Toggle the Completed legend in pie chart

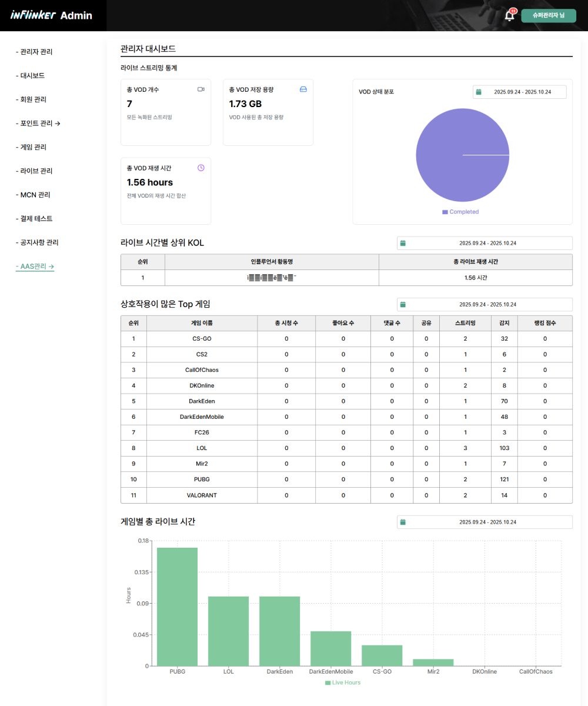460,212
